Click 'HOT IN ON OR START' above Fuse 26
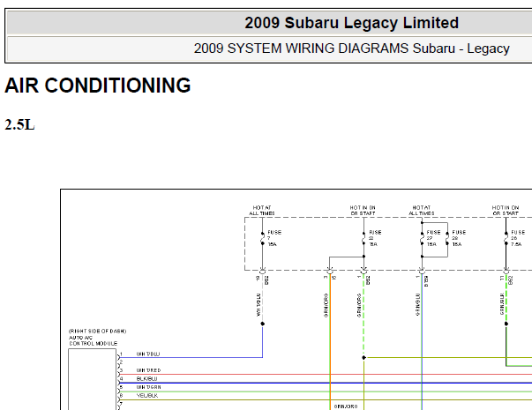 tap(506, 210)
